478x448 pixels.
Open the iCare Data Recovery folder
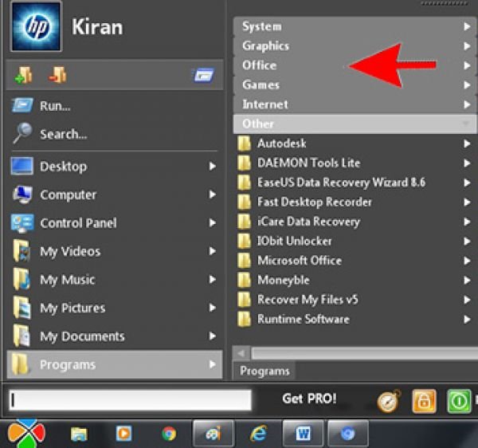pyautogui.click(x=355, y=222)
